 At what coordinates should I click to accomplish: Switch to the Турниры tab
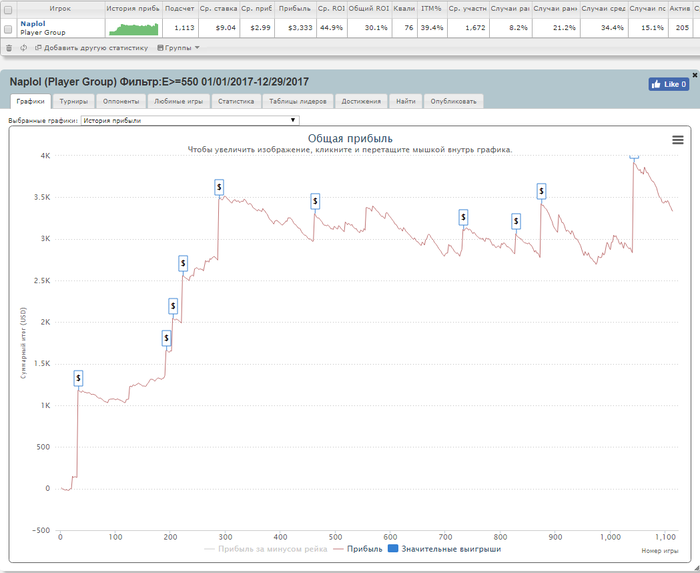coord(74,101)
